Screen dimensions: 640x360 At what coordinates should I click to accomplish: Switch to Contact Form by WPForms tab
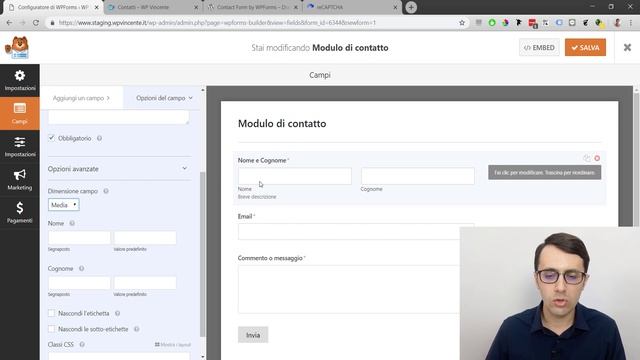252,7
